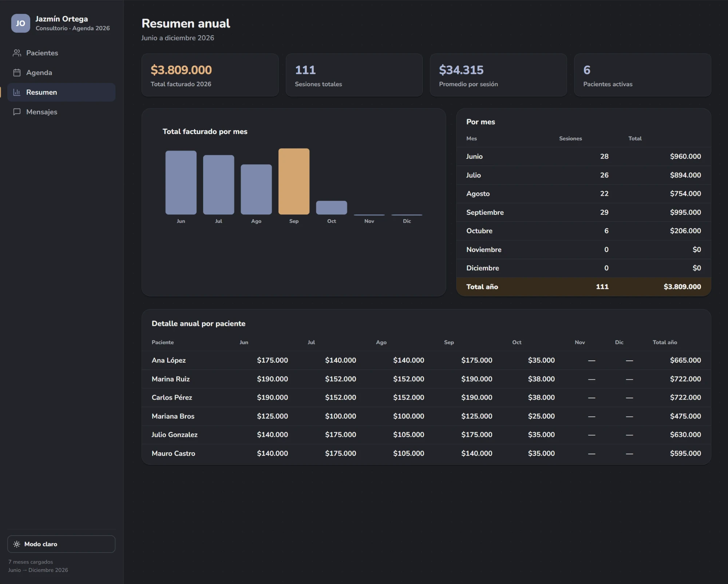The width and height of the screenshot is (728, 584).
Task: Click the Total año summary row
Action: [583, 287]
